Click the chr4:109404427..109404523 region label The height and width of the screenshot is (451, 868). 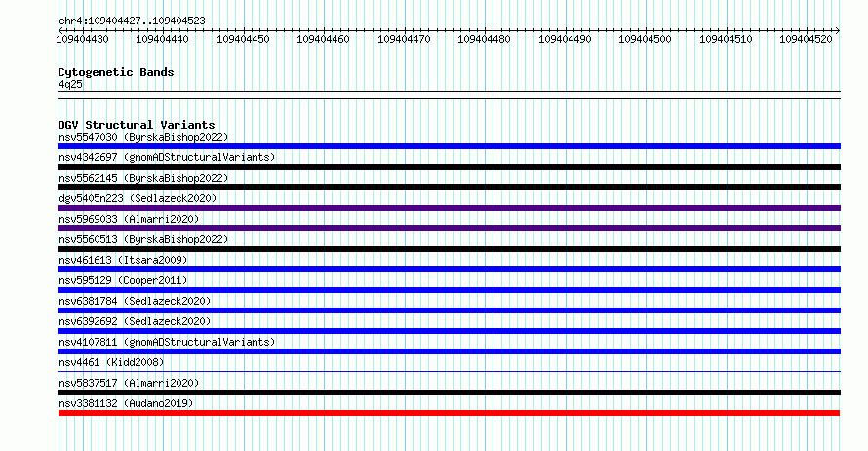132,20
